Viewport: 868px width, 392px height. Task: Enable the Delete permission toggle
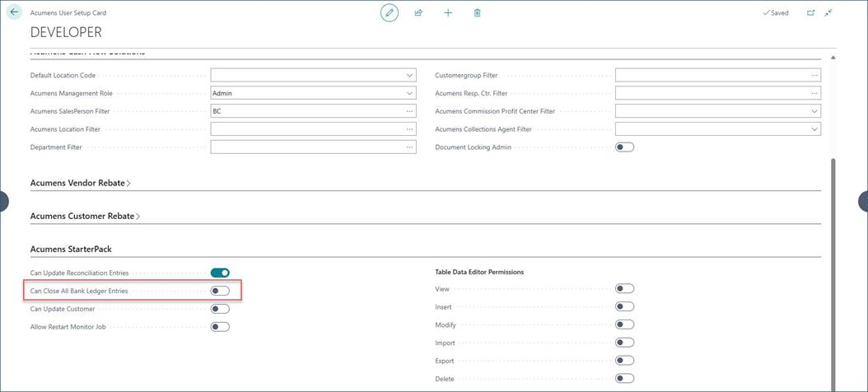point(624,379)
